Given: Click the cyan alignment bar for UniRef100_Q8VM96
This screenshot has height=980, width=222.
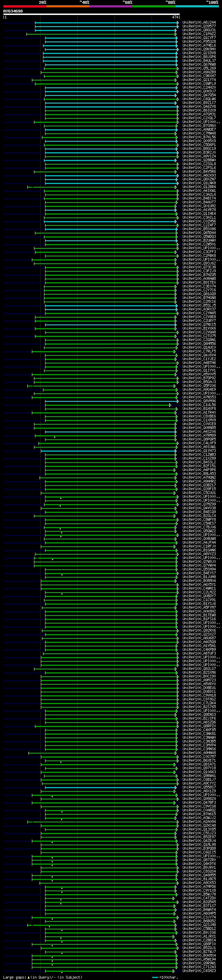Looking at the screenshot, I should click(x=112, y=401).
